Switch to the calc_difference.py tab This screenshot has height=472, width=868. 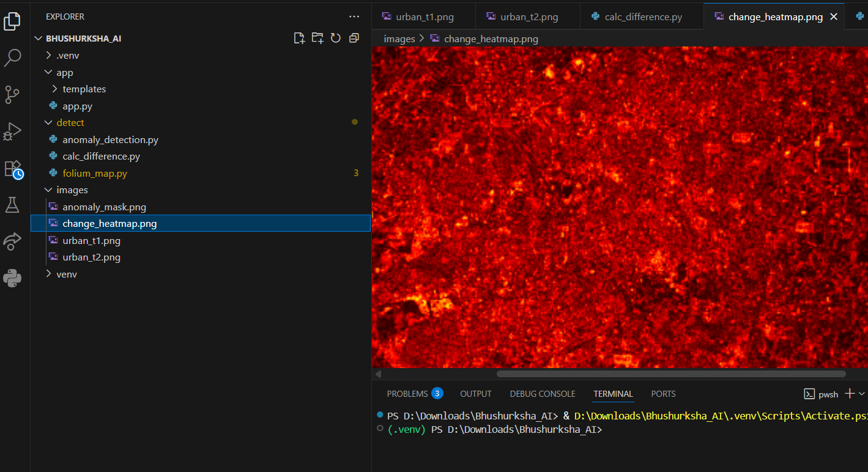(x=642, y=17)
